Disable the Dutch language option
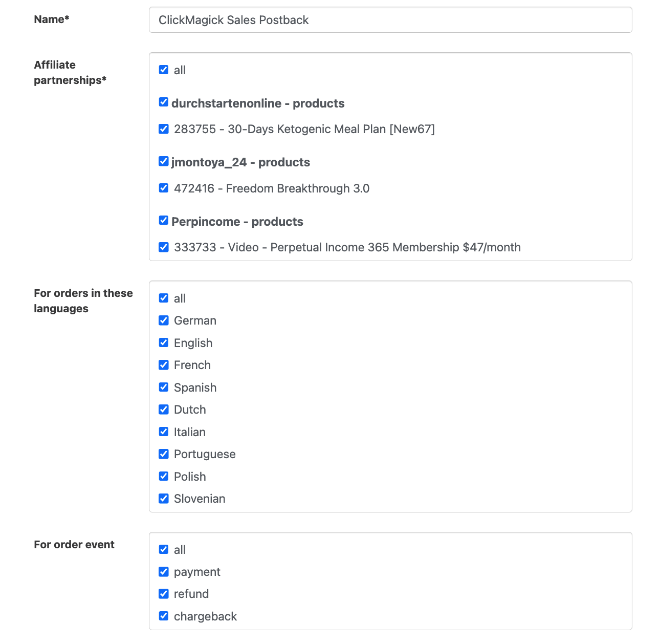The width and height of the screenshot is (660, 644). tap(164, 410)
